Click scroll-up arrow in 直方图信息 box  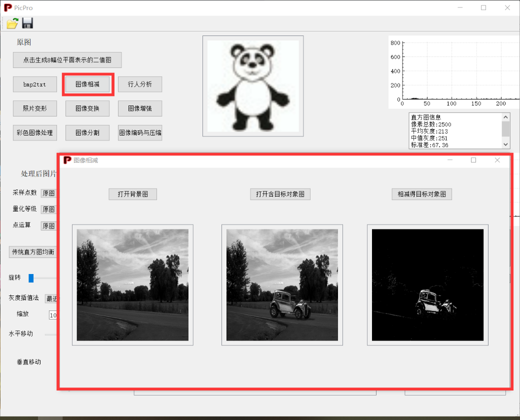pyautogui.click(x=505, y=117)
